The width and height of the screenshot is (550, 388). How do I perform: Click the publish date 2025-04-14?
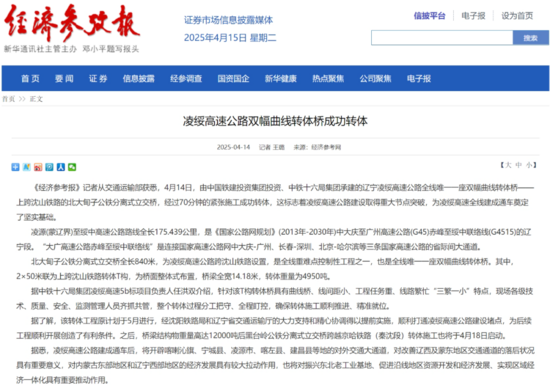(x=233, y=147)
